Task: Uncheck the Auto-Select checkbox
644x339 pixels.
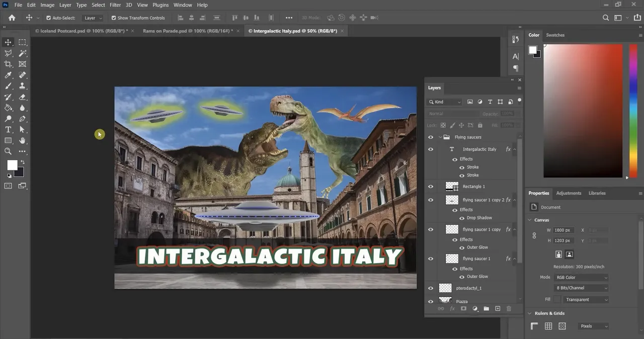Action: point(49,18)
